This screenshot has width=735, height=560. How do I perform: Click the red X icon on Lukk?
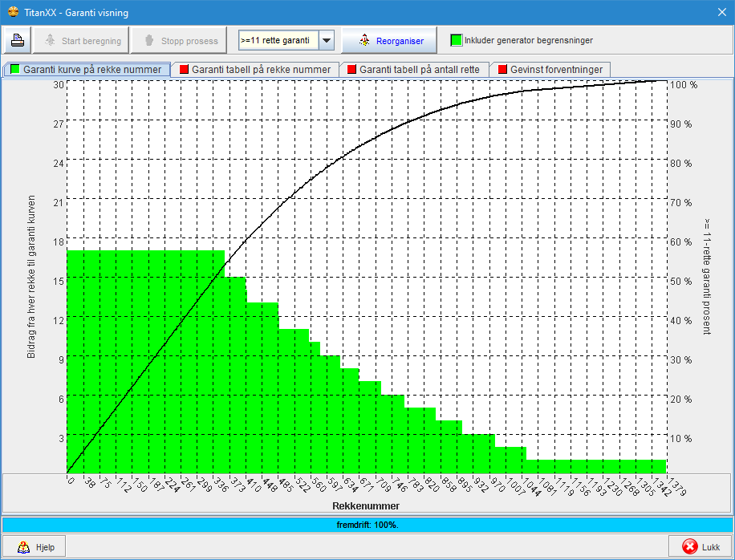pyautogui.click(x=689, y=547)
